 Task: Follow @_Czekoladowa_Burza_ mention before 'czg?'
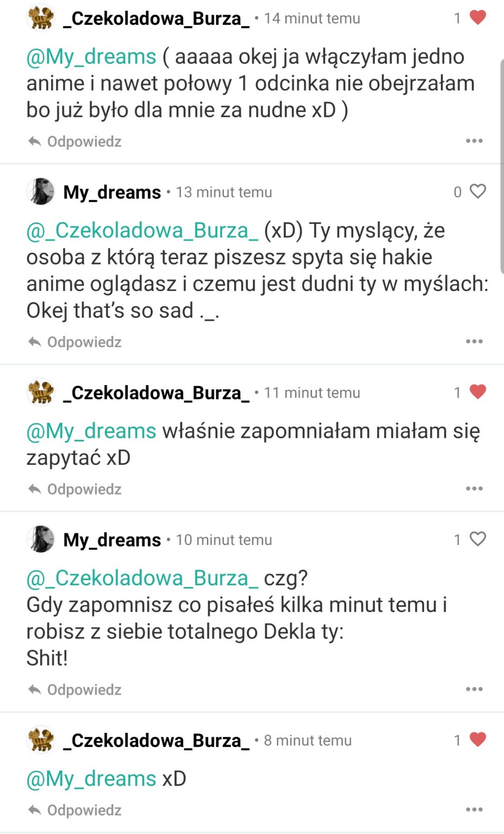(142, 578)
